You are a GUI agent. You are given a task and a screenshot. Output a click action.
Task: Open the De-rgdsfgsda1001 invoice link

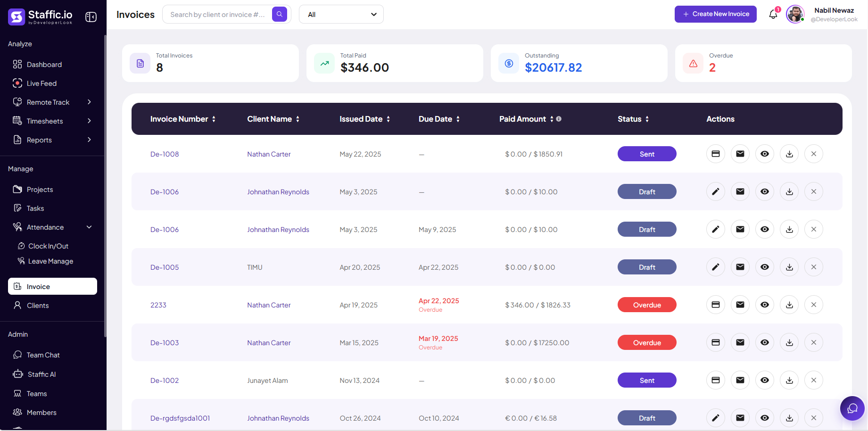point(180,418)
